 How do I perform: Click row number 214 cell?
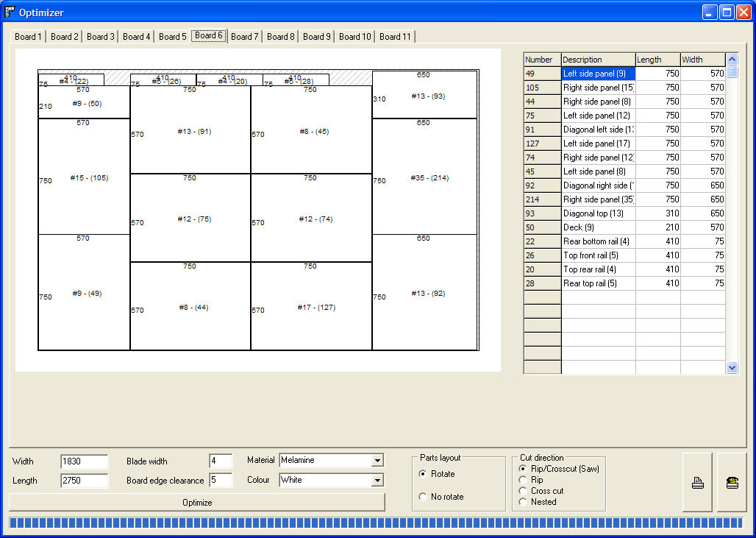542,199
